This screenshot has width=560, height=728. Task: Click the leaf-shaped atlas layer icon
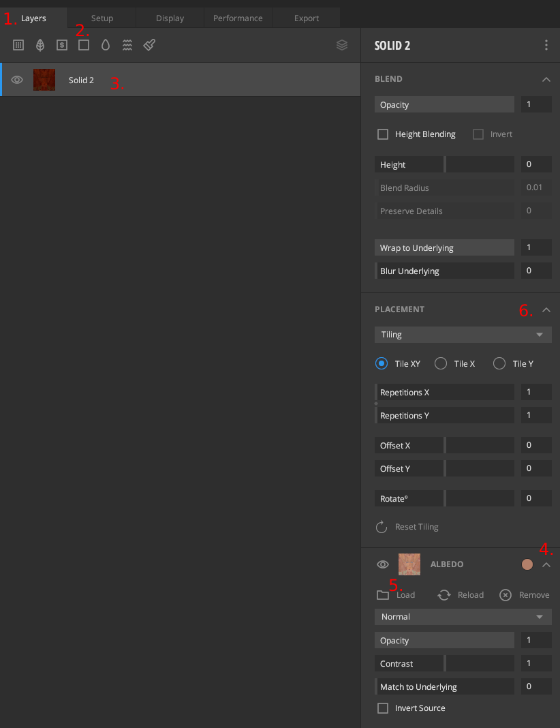(x=40, y=45)
